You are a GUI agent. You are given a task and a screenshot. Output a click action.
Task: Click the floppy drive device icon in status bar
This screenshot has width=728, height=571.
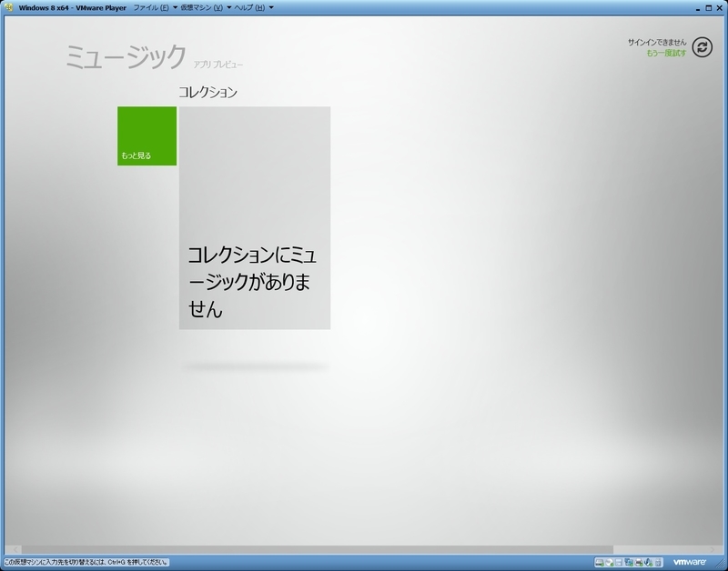pyautogui.click(x=619, y=562)
